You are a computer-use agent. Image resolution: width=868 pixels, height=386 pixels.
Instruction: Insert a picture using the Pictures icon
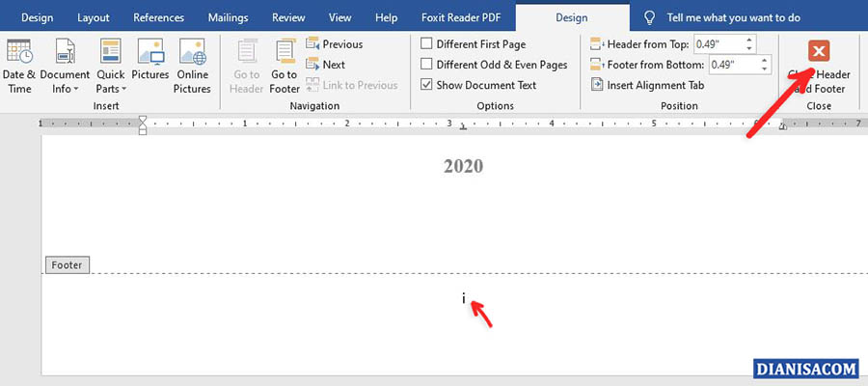click(x=151, y=66)
